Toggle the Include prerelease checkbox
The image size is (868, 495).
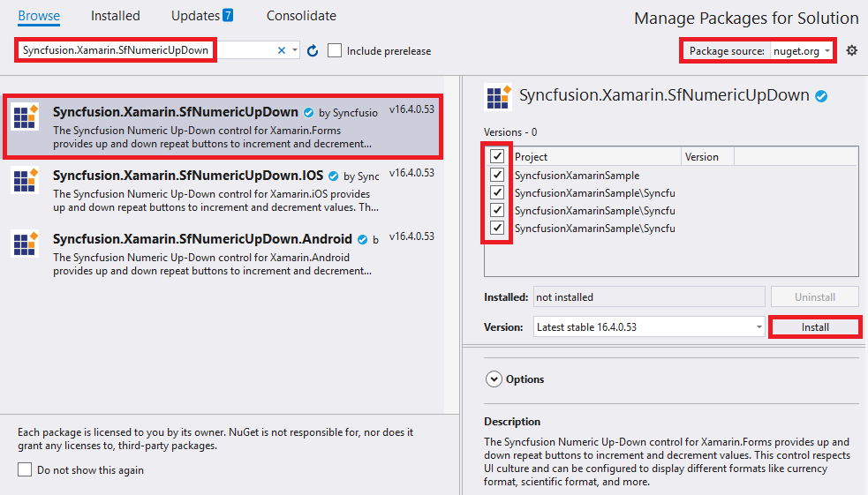click(335, 51)
